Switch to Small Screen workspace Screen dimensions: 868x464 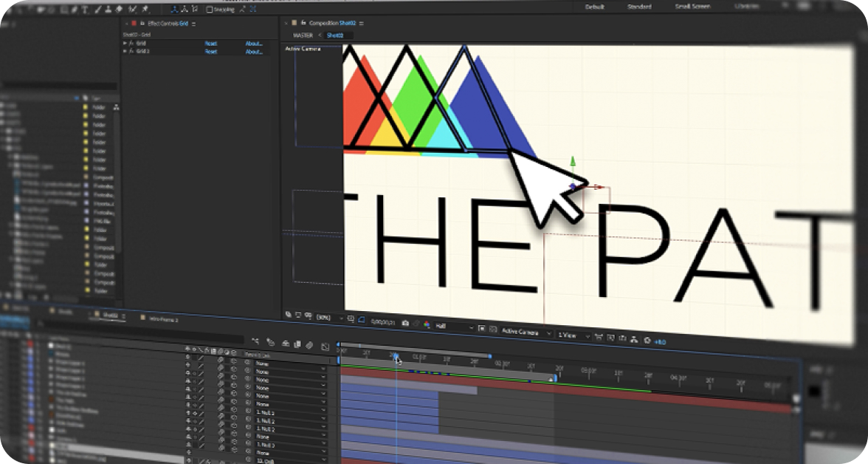(692, 7)
